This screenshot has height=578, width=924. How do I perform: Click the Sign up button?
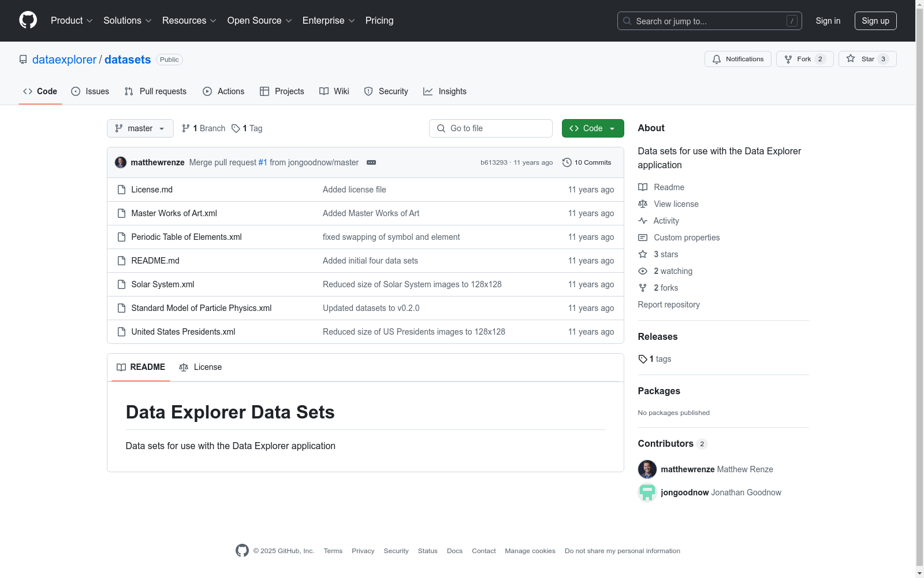[x=875, y=21]
